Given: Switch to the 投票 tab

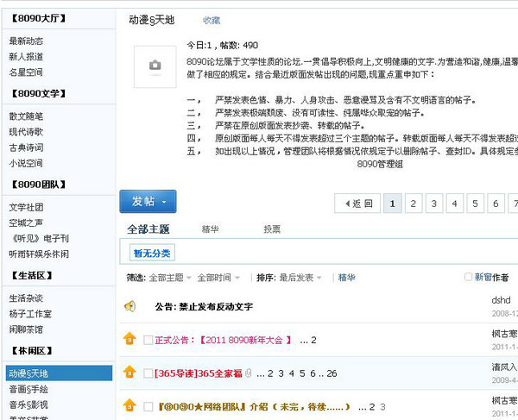Looking at the screenshot, I should (x=272, y=229).
